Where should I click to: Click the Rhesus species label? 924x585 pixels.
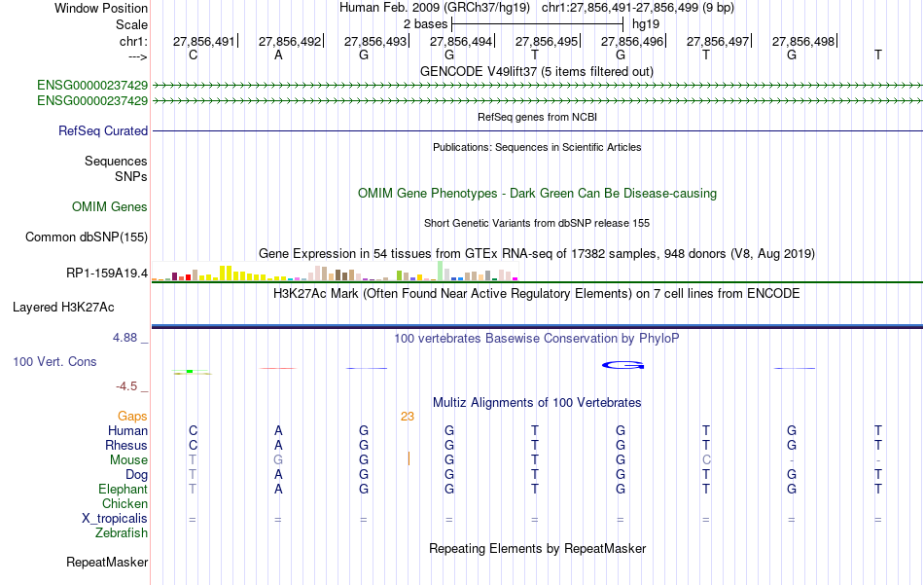pyautogui.click(x=126, y=445)
